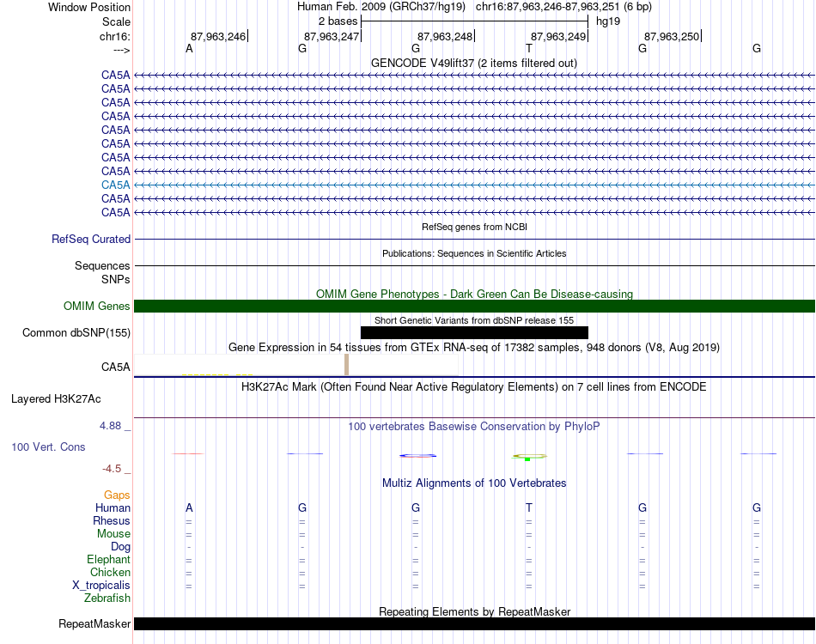
Task: Open the RefSeq Curated track label
Action: pos(91,239)
